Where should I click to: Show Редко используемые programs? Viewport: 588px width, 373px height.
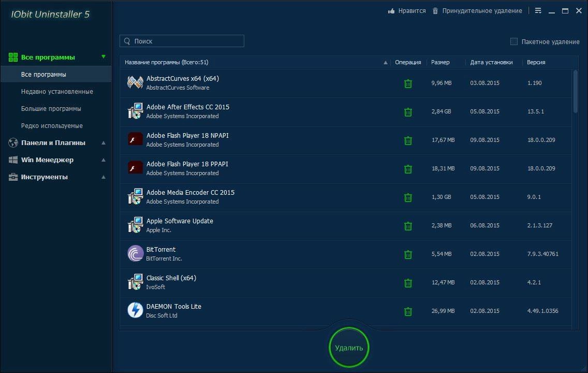(x=52, y=126)
